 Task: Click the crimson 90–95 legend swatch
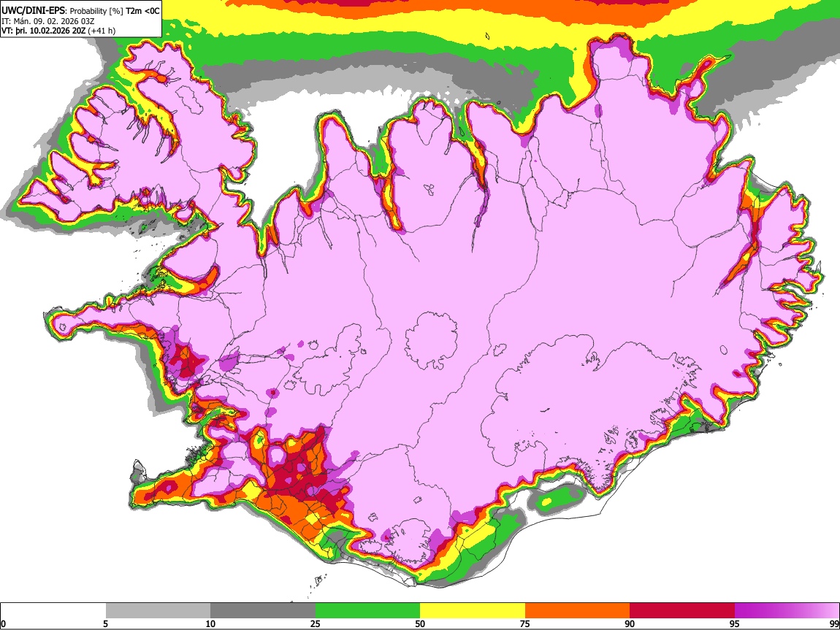pyautogui.click(x=682, y=610)
